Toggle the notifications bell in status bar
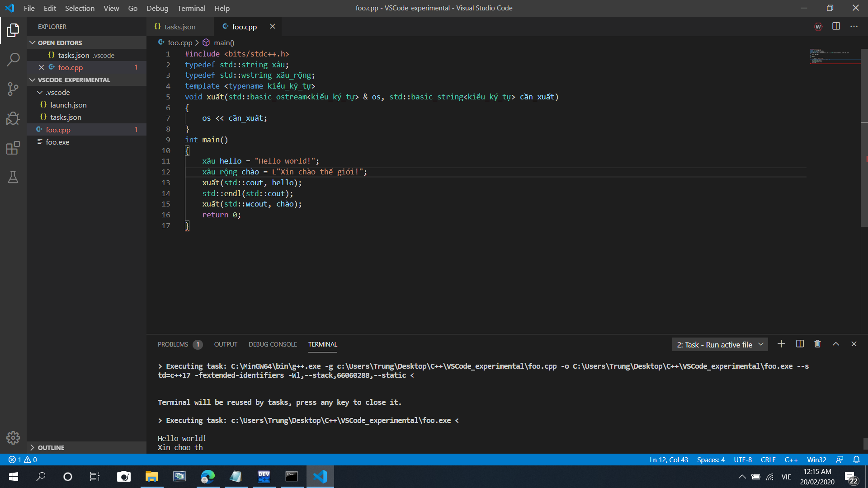This screenshot has height=488, width=868. point(856,460)
